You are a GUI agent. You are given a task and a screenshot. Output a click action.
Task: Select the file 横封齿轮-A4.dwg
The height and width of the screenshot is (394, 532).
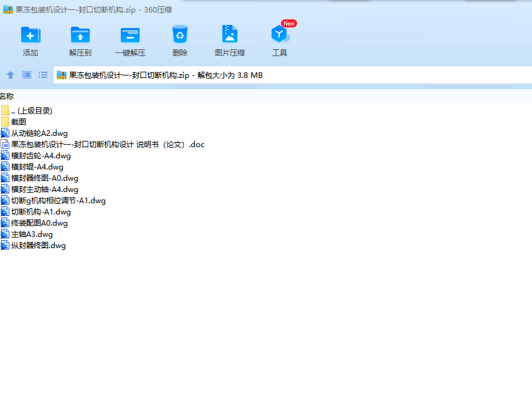(36, 156)
